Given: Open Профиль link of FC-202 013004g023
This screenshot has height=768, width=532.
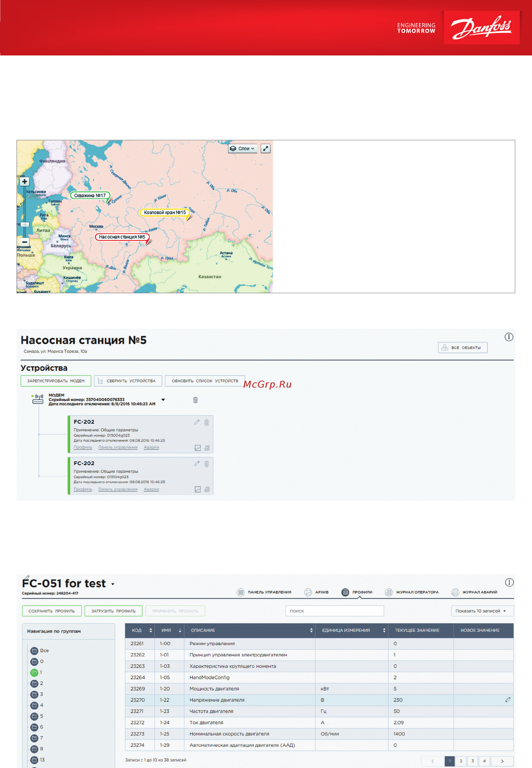Looking at the screenshot, I should pyautogui.click(x=83, y=447).
